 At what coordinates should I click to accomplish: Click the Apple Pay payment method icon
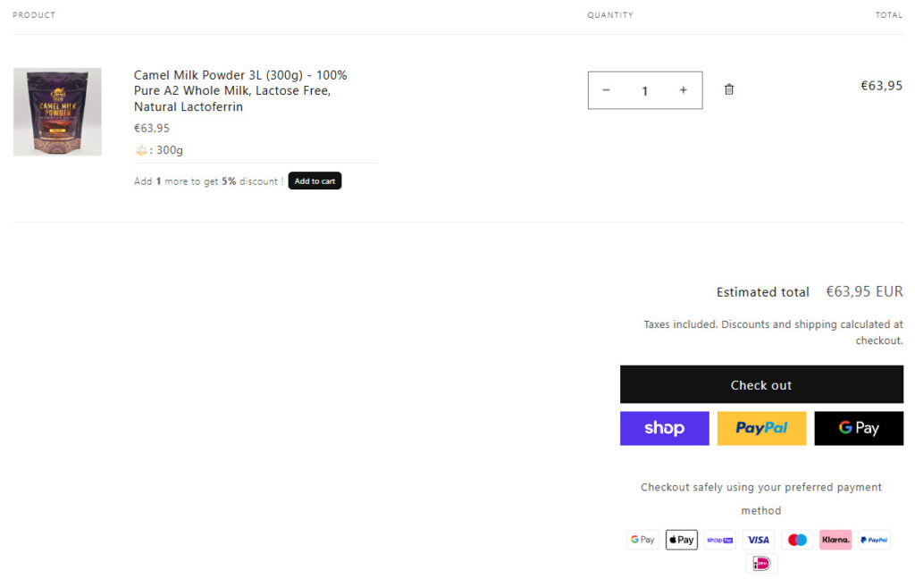pyautogui.click(x=682, y=540)
